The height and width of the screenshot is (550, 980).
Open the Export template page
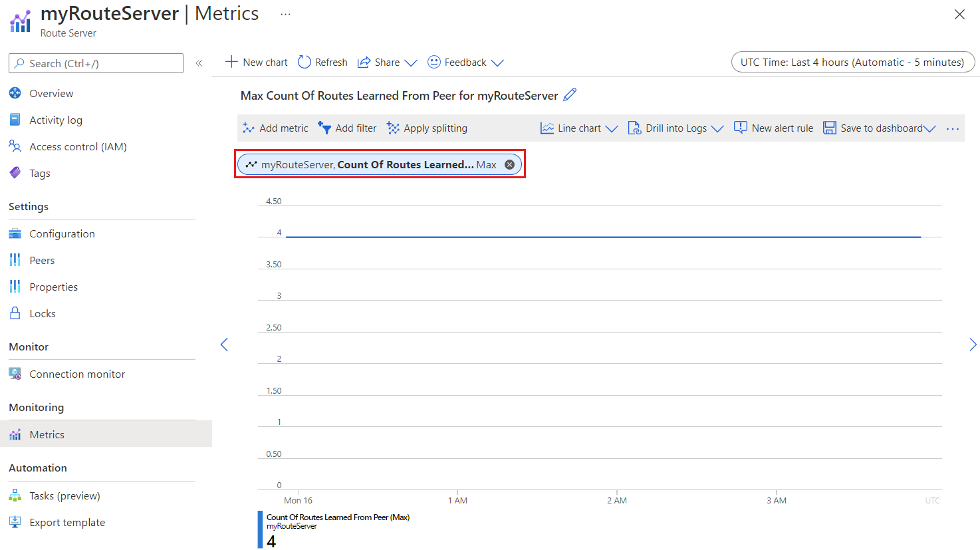pos(66,522)
